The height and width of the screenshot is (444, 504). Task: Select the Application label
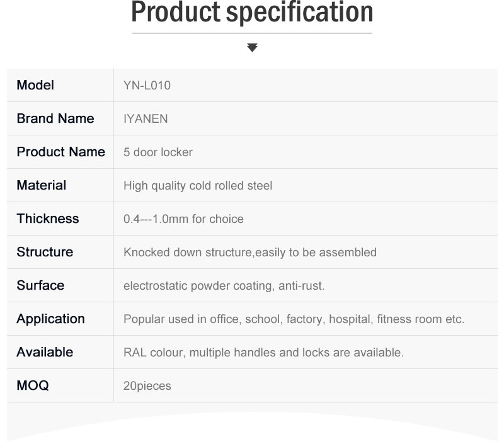pyautogui.click(x=51, y=319)
